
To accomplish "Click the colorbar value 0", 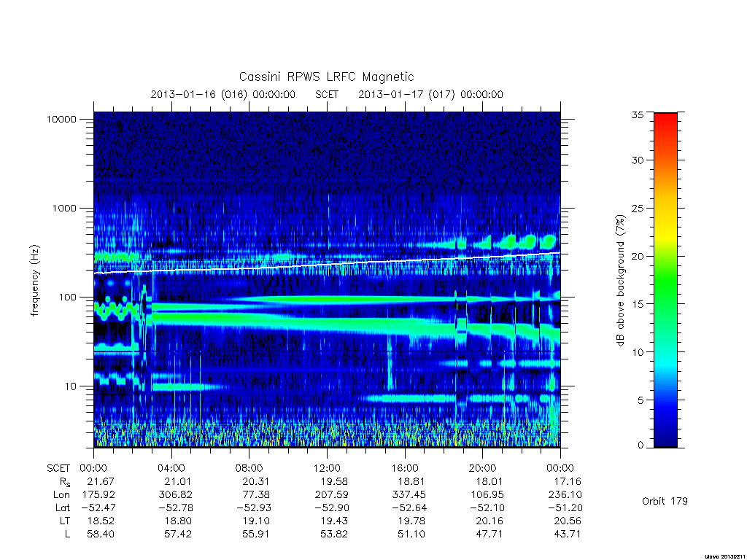I will (640, 446).
